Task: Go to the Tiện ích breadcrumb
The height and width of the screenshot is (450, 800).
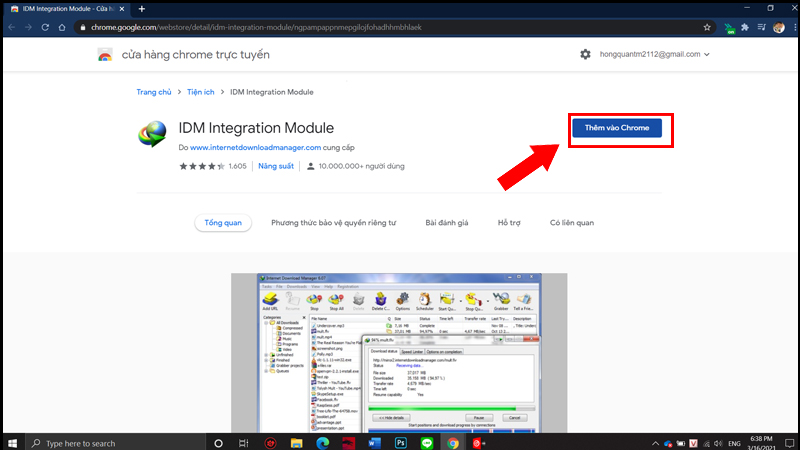Action: (201, 92)
